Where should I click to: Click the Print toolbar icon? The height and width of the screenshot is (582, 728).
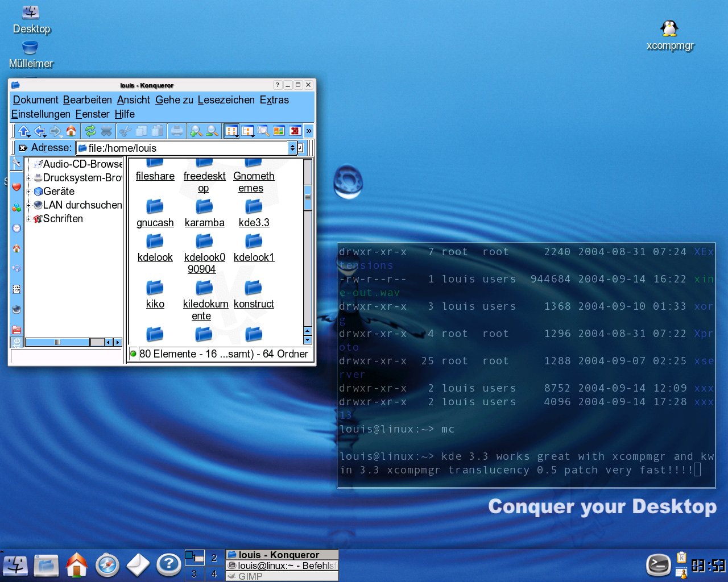point(177,131)
